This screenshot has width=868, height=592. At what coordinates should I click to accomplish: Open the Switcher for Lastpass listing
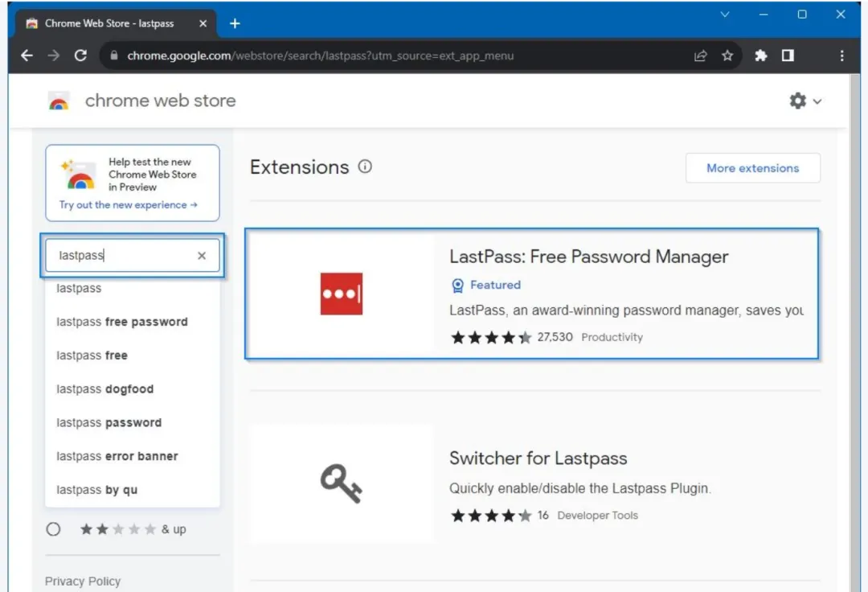538,458
